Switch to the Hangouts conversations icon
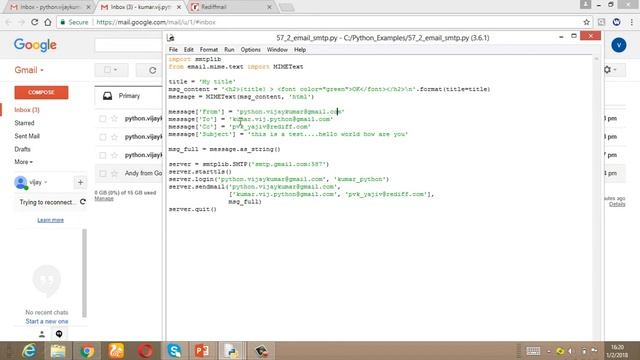Image resolution: width=640 pixels, height=360 pixels. click(59, 334)
